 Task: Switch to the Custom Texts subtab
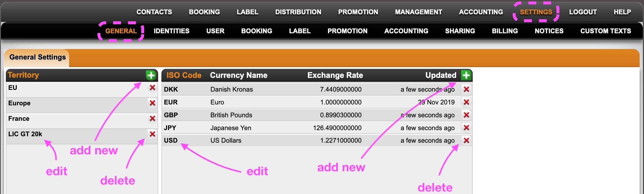606,31
